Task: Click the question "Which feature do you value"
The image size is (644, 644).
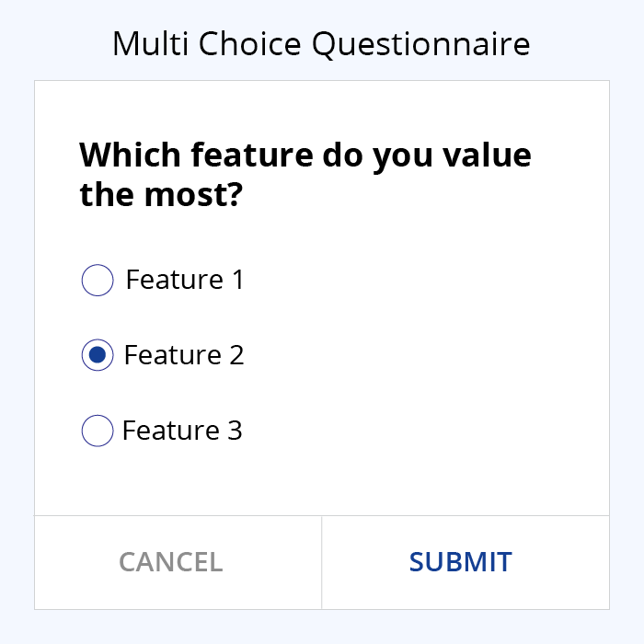Action: [x=305, y=155]
